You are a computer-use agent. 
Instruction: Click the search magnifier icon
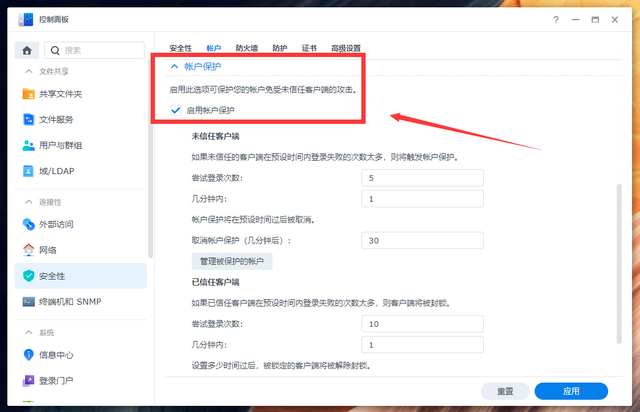[x=55, y=50]
